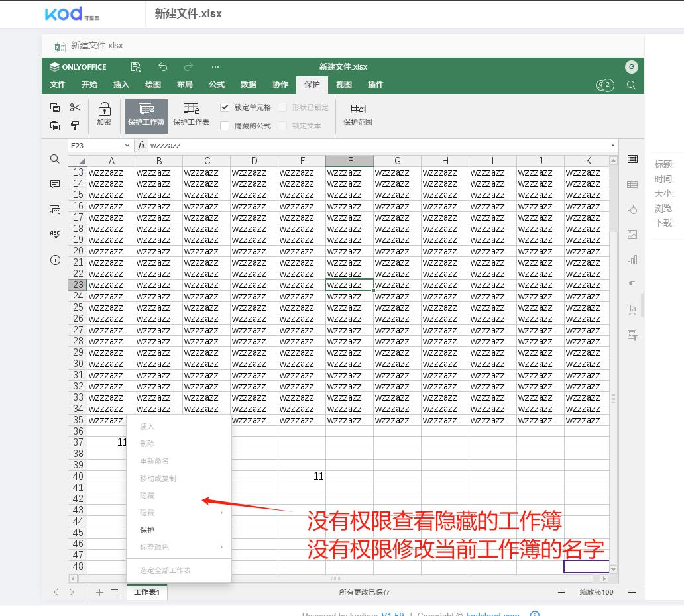This screenshot has height=616, width=684.
Task: Switch to the 文件 tab
Action: coord(58,85)
